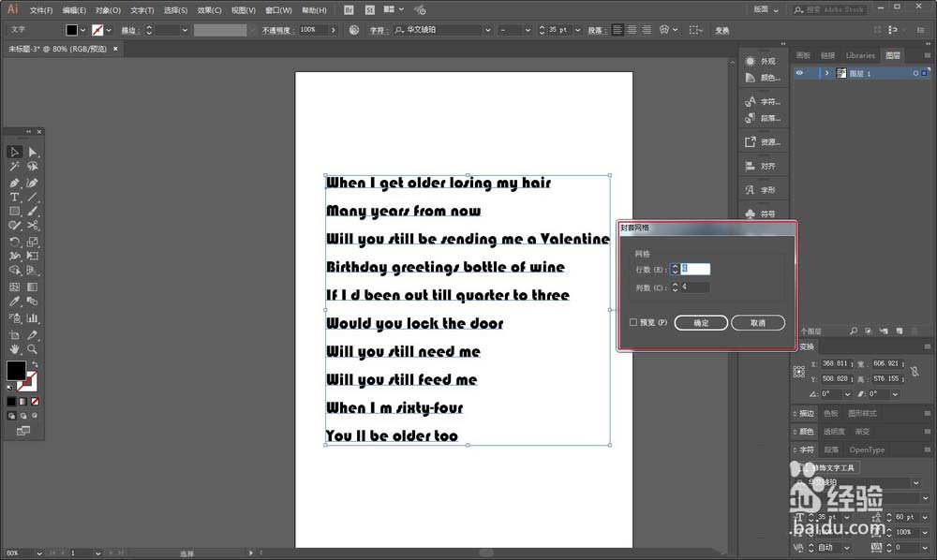Select the Gradient tool

pyautogui.click(x=32, y=287)
